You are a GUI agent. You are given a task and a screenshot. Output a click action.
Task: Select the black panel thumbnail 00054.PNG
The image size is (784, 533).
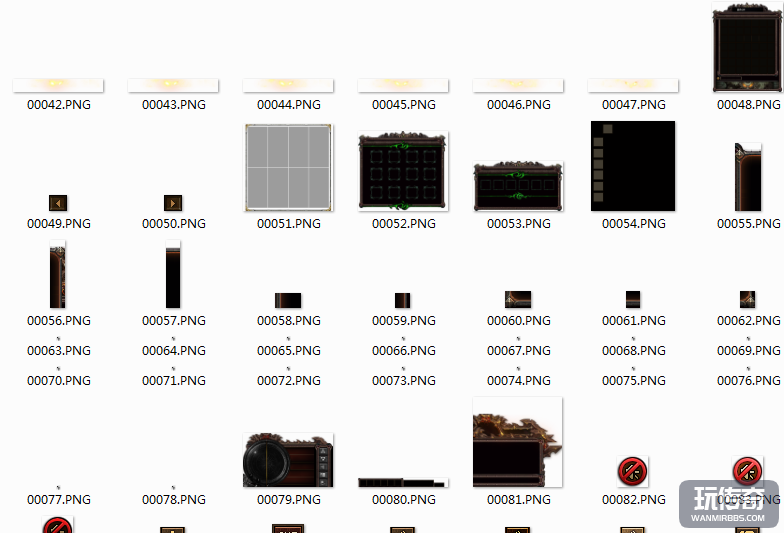click(x=633, y=166)
